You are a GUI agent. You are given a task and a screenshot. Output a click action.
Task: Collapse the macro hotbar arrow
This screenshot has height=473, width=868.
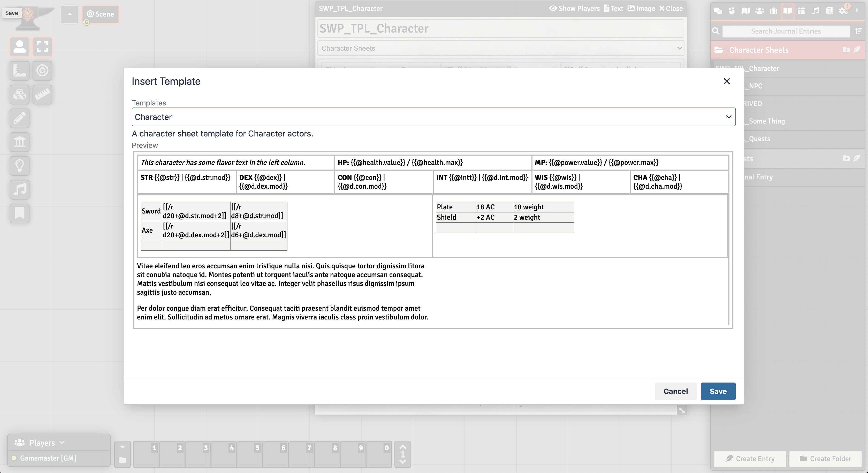[122, 447]
